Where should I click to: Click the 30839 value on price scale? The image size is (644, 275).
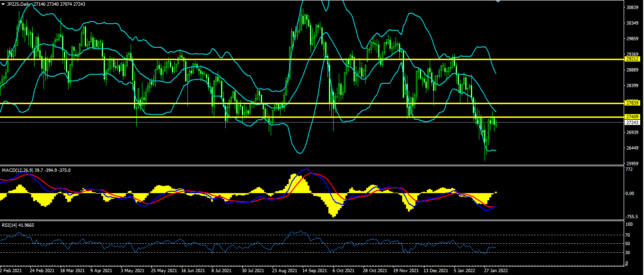pyautogui.click(x=632, y=8)
